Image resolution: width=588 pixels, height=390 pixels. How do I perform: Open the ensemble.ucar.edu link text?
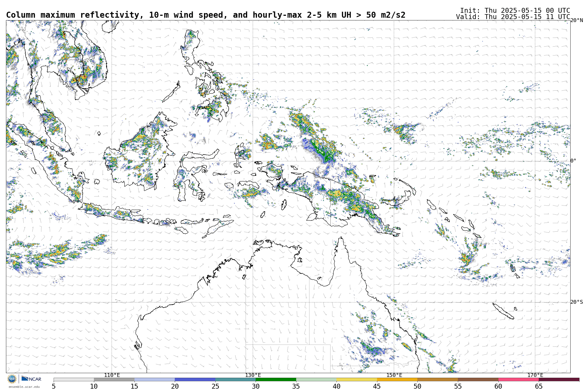coord(24,387)
